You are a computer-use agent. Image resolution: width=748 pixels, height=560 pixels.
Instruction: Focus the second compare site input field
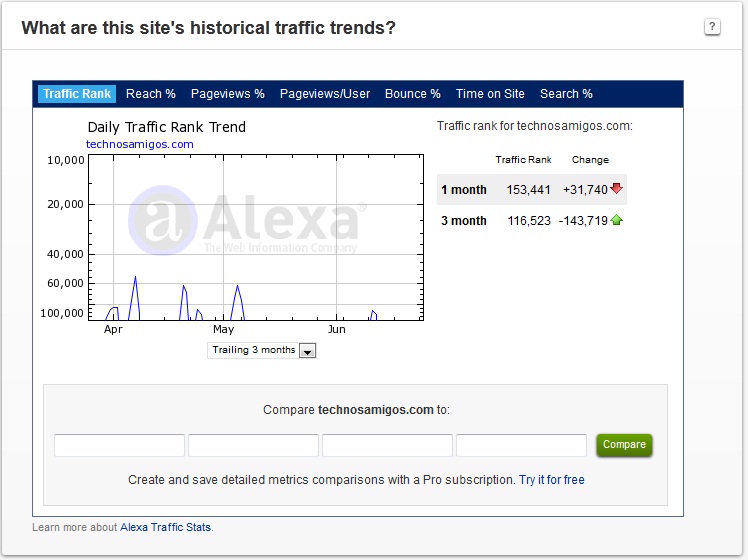(x=253, y=445)
